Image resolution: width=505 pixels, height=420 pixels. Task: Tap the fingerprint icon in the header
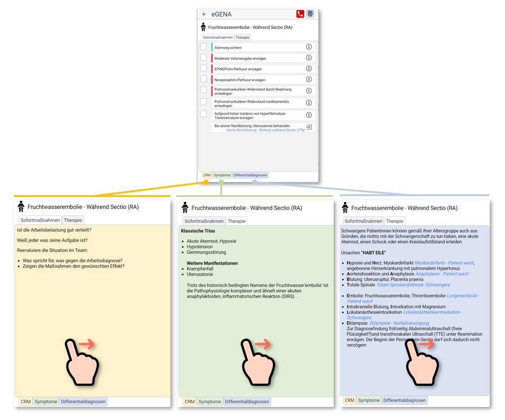tap(310, 14)
